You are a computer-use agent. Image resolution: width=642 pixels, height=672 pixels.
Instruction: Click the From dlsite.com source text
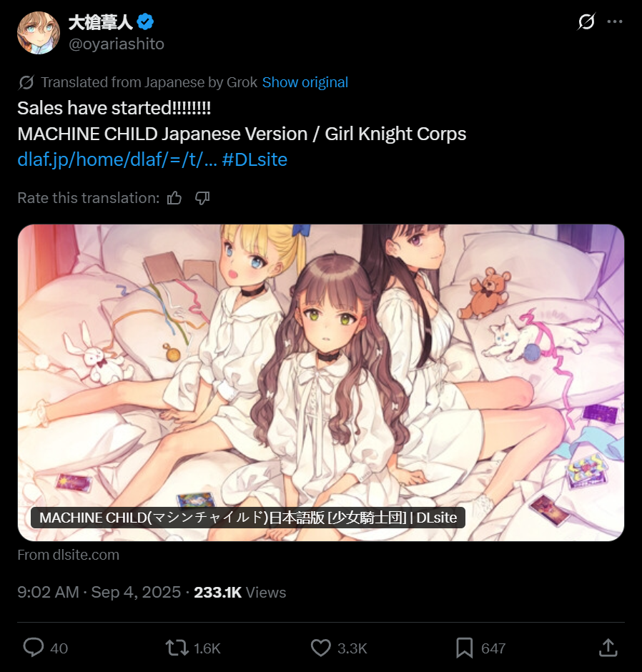68,555
